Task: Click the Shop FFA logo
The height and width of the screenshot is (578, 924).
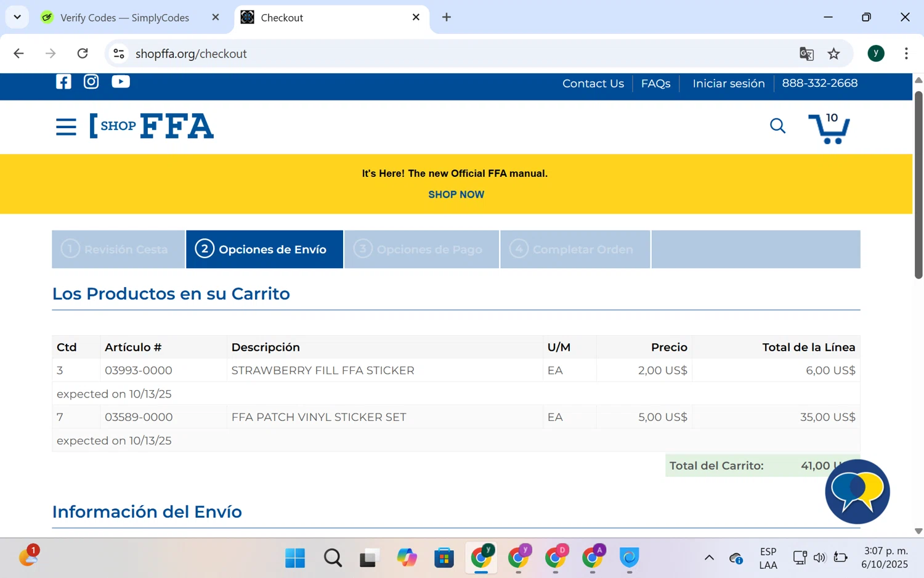Action: pyautogui.click(x=152, y=126)
